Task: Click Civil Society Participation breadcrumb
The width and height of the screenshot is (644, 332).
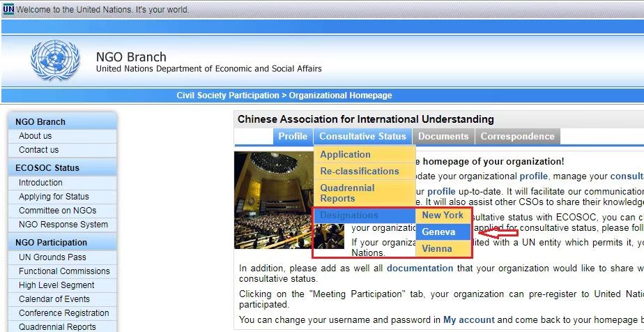Action: pos(228,96)
